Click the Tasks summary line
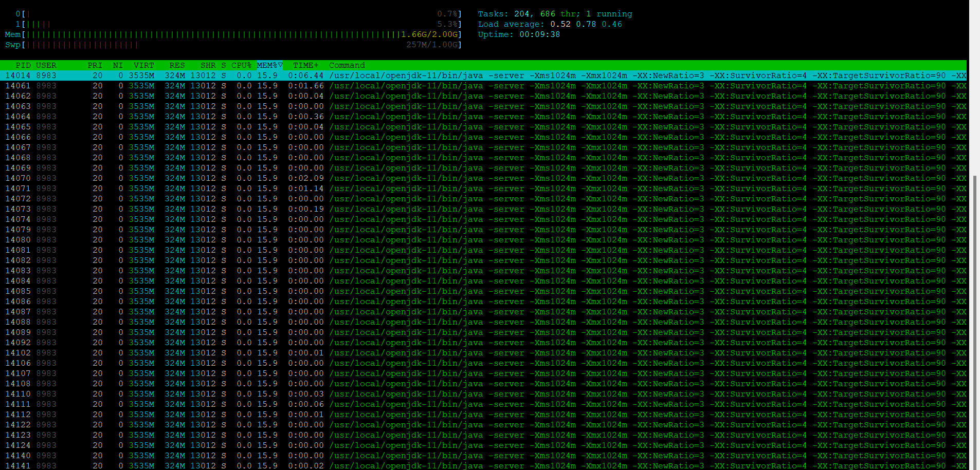The height and width of the screenshot is (470, 980). [555, 14]
